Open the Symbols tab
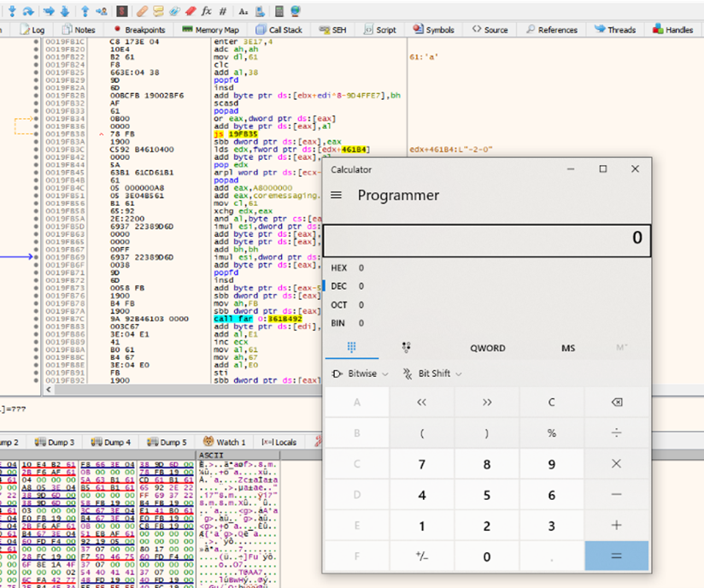Viewport: 704px width, 588px height. coord(434,30)
